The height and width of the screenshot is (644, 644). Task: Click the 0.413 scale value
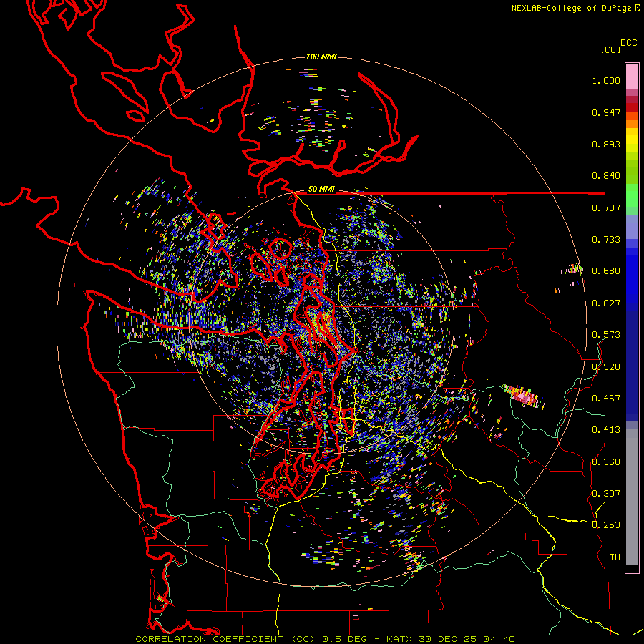click(x=606, y=430)
